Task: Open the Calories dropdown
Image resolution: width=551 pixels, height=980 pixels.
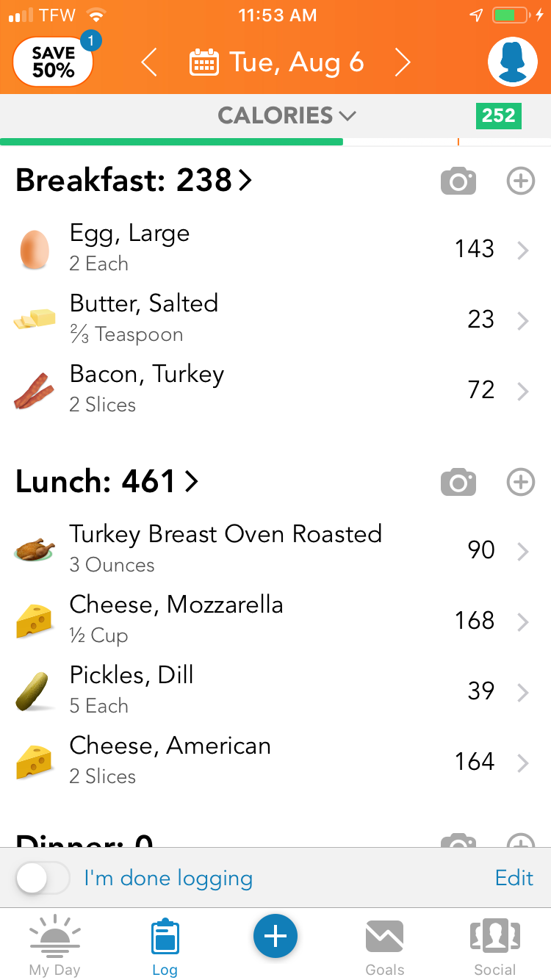Action: pyautogui.click(x=287, y=115)
